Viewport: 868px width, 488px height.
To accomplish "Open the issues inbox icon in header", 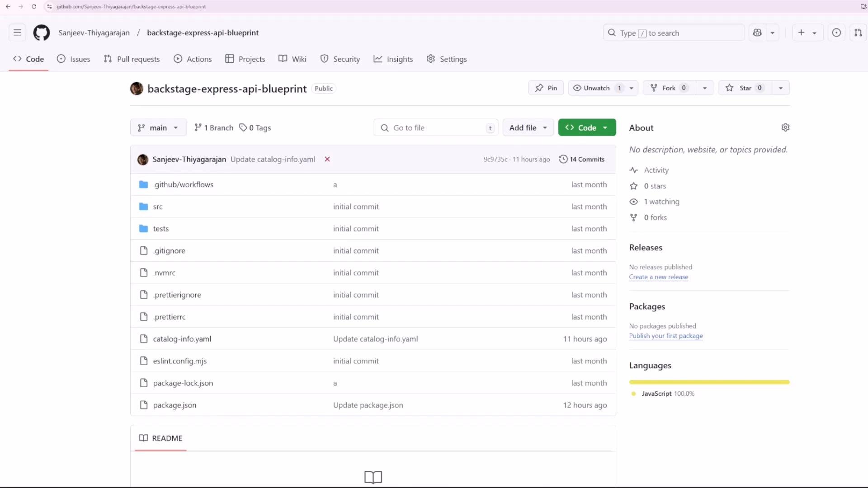I will 836,33.
